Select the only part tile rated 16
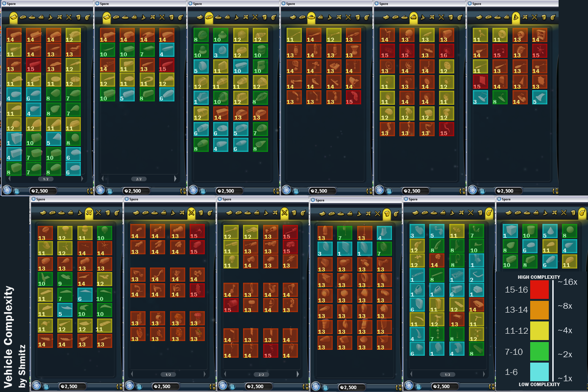This screenshot has width=588, height=392. pos(446,50)
